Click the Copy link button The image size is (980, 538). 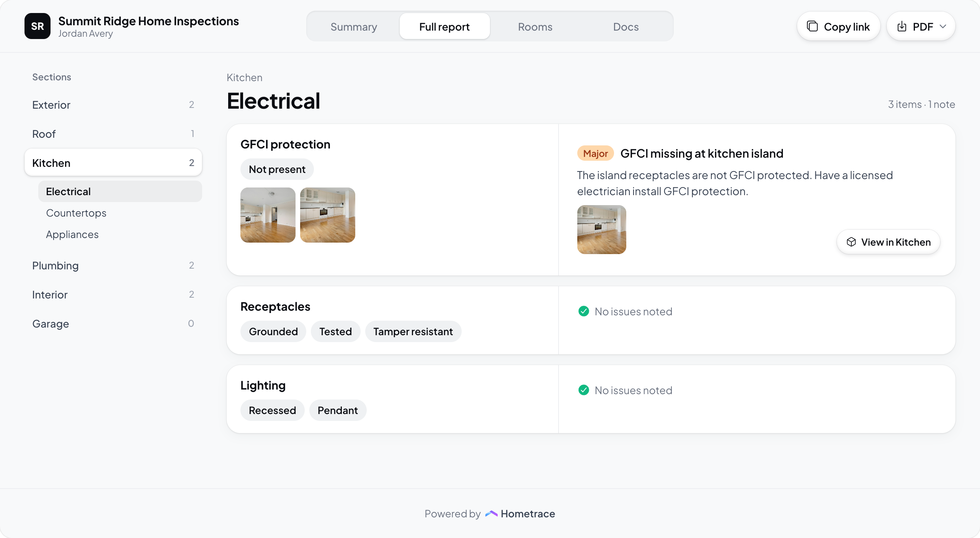[838, 26]
